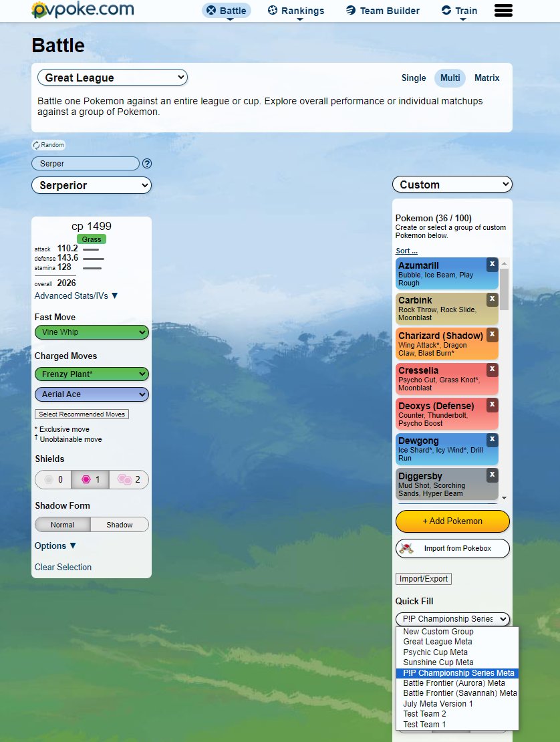Select 1 shield

[x=90, y=479]
